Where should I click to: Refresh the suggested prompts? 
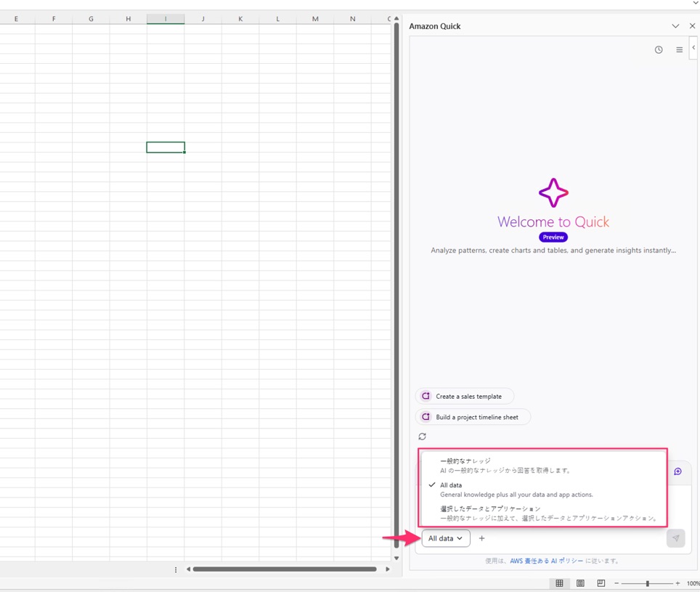[423, 436]
